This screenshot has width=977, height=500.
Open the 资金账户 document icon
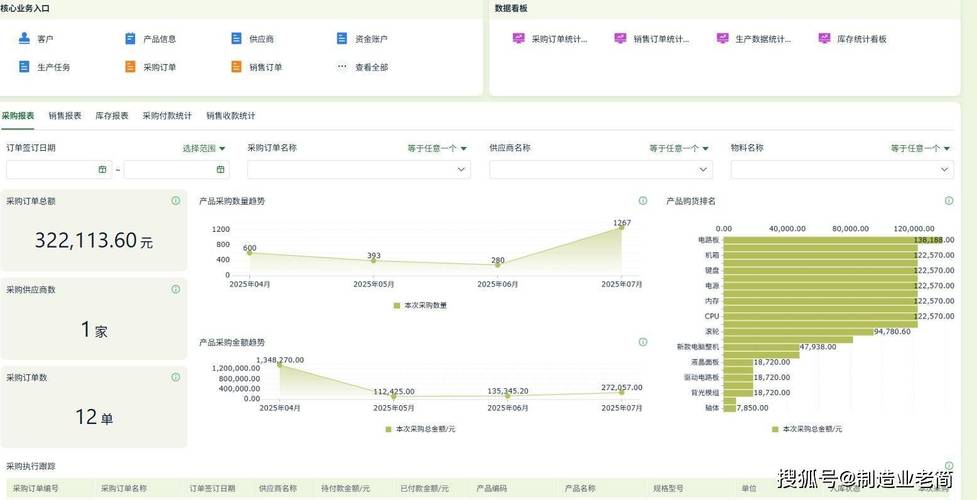342,38
